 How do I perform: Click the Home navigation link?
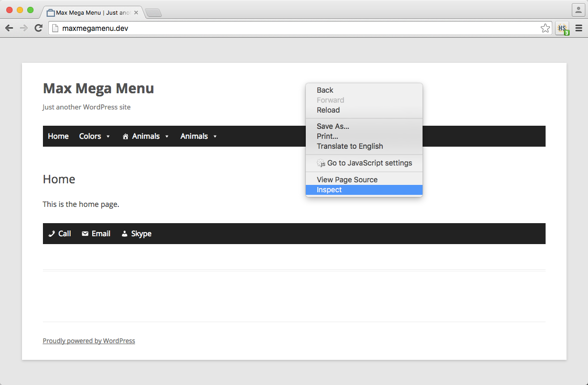58,136
